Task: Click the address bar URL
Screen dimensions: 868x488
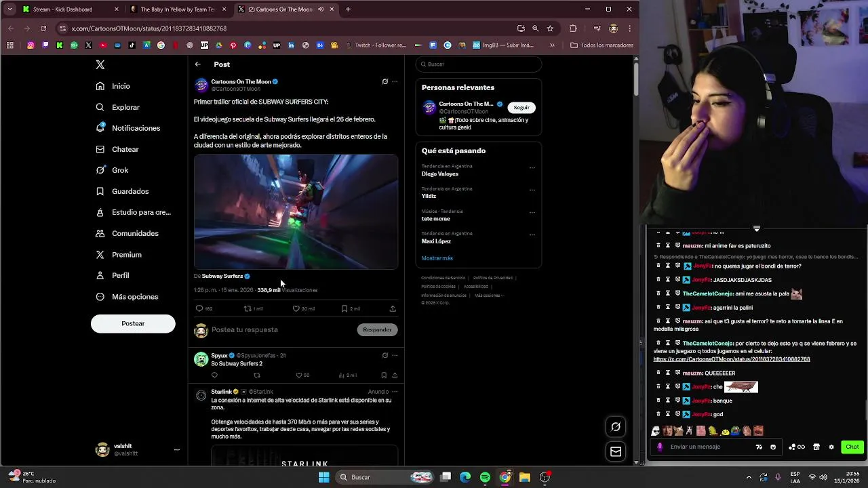Action: (x=149, y=28)
